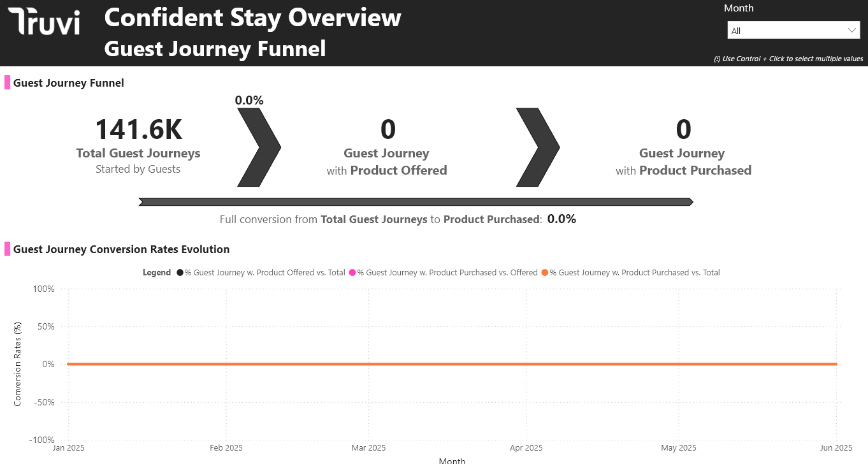Select the Product Purchased vs. Total legend label
This screenshot has height=464, width=868.
click(x=635, y=273)
